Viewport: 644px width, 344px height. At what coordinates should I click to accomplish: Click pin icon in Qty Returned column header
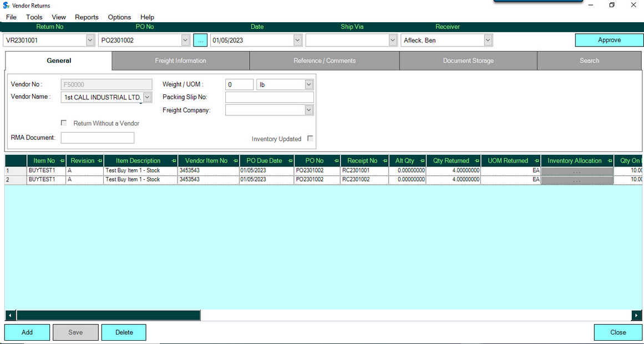pyautogui.click(x=476, y=161)
